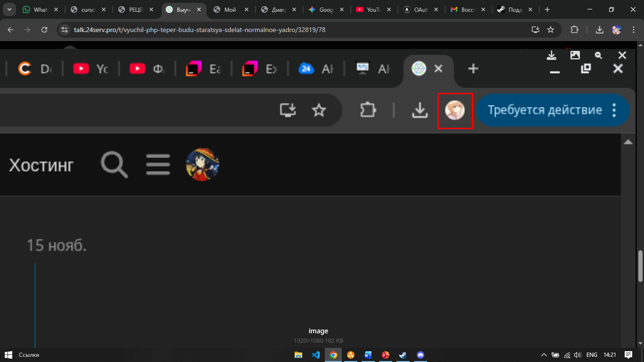Zoom out using the lightbox magnifier icon

pyautogui.click(x=598, y=55)
